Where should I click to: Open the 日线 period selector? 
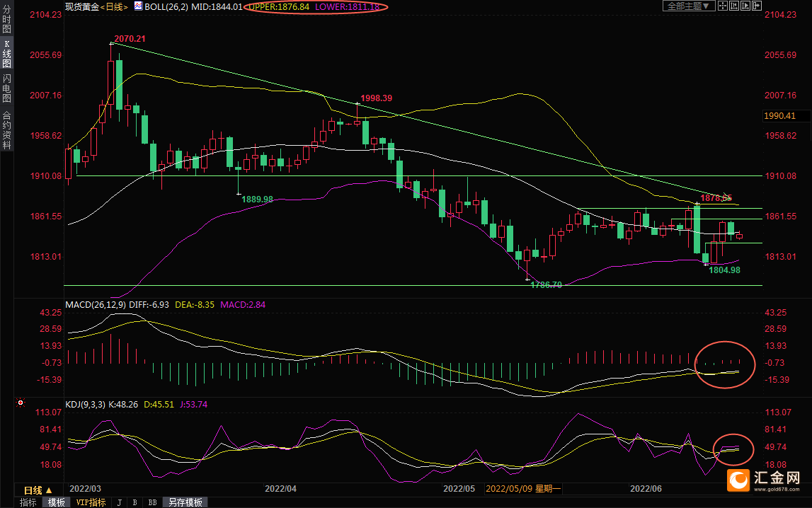38,490
